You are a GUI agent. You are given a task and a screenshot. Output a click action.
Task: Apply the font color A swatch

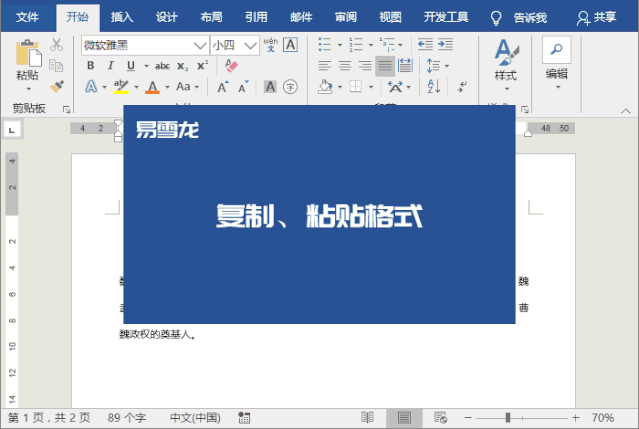pos(152,87)
